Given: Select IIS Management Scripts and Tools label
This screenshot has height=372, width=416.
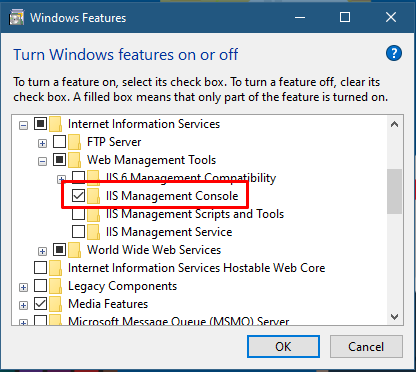Looking at the screenshot, I should [195, 214].
